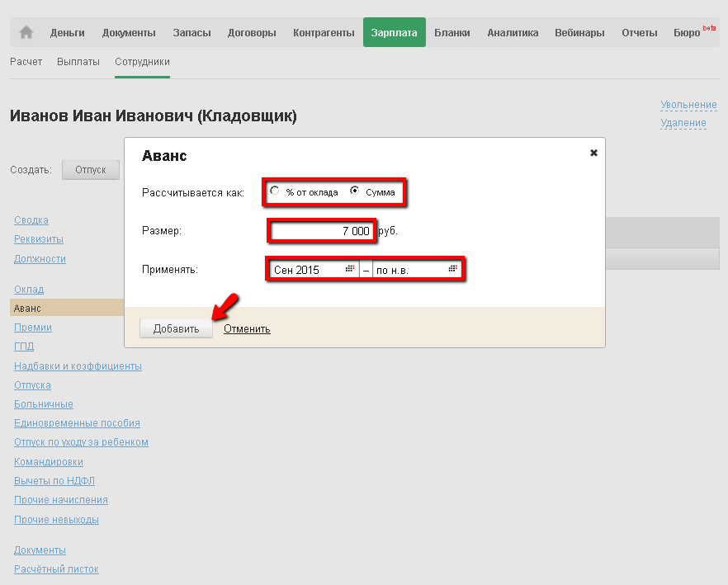Select the Сумма radio button
728x585 pixels.
(x=355, y=191)
